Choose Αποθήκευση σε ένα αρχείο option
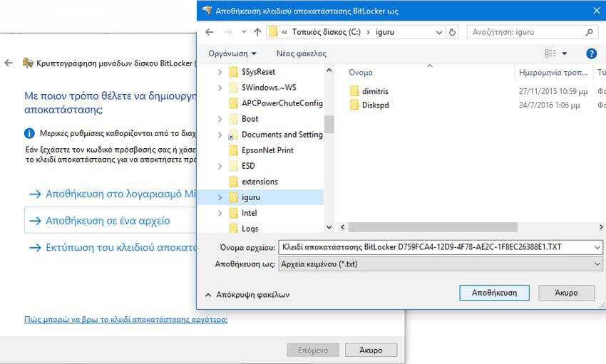This screenshot has height=364, width=606. click(111, 220)
